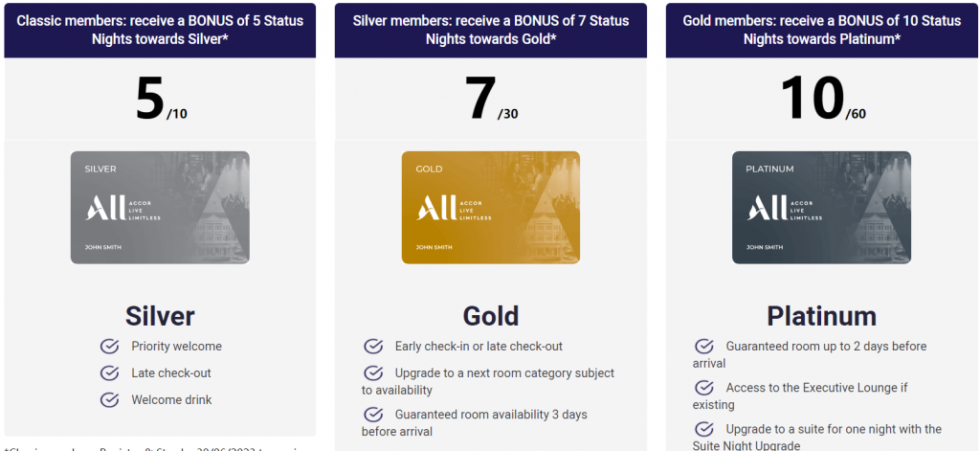Select the Silver ALL membership card image
Screen dimensions: 980x451
160,208
